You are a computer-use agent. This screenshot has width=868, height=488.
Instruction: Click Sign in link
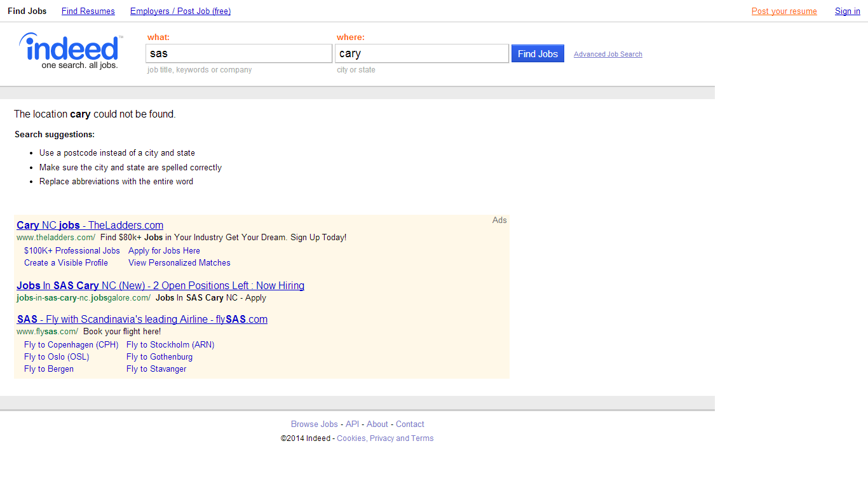tap(847, 11)
